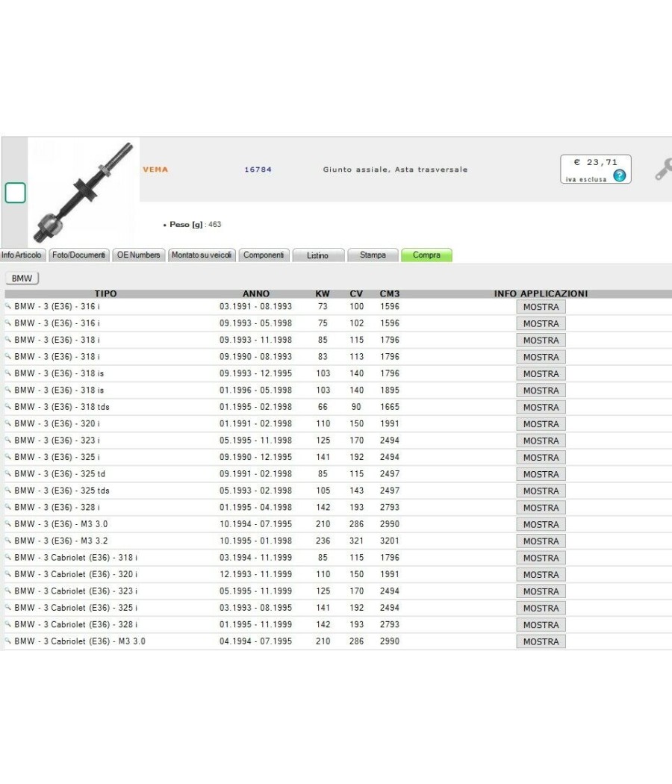
Task: Click MOSTRA for Cabriolet 318 i row
Action: 541,558
